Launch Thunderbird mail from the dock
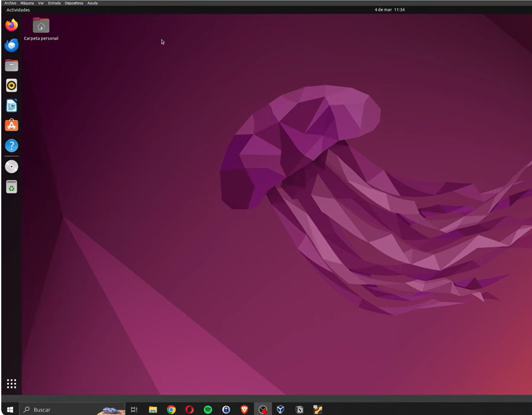Screen dimensions: 532x415 pyautogui.click(x=12, y=45)
